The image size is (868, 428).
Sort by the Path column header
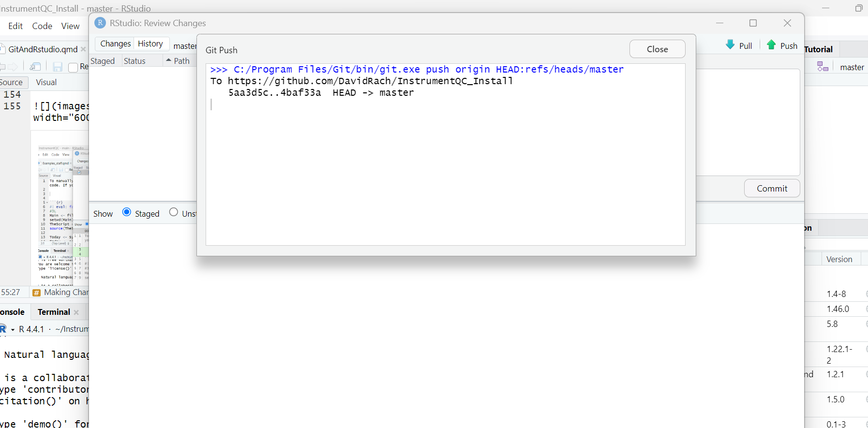point(181,61)
